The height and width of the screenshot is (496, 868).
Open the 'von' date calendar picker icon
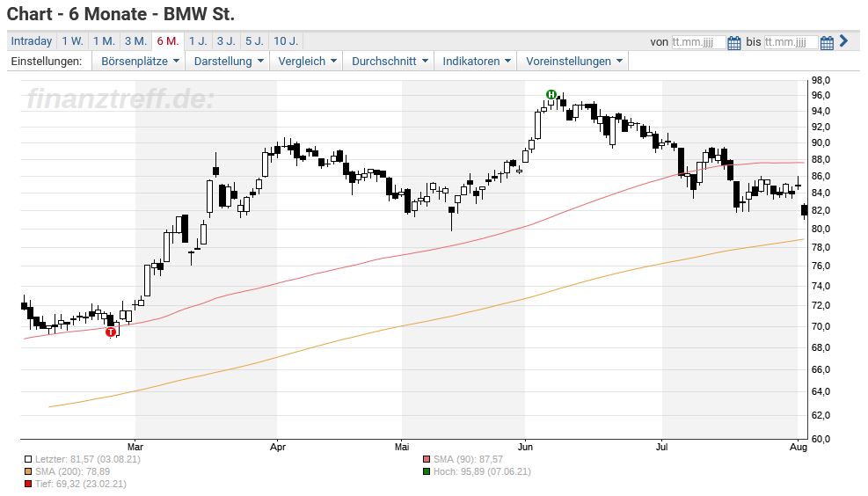pos(734,42)
